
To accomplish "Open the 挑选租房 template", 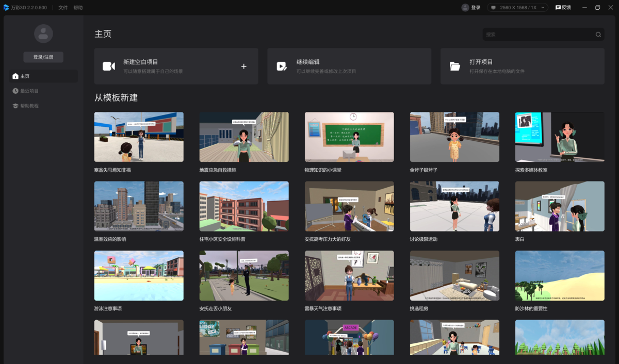I will click(x=454, y=275).
